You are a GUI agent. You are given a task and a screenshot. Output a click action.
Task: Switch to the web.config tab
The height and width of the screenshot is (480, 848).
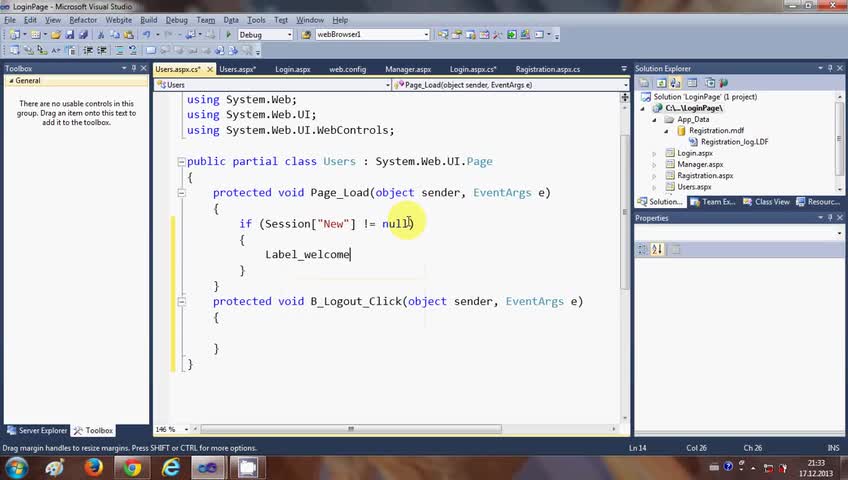pos(348,69)
